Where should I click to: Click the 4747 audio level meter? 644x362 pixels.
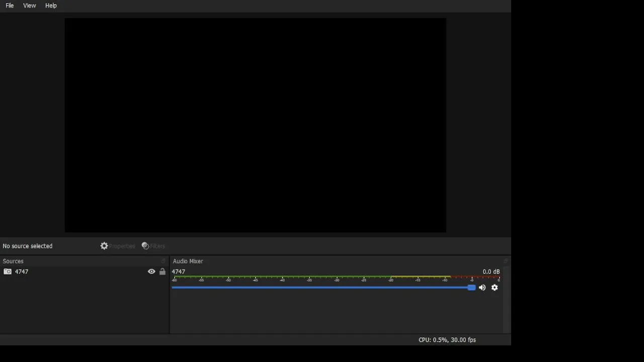tap(336, 278)
